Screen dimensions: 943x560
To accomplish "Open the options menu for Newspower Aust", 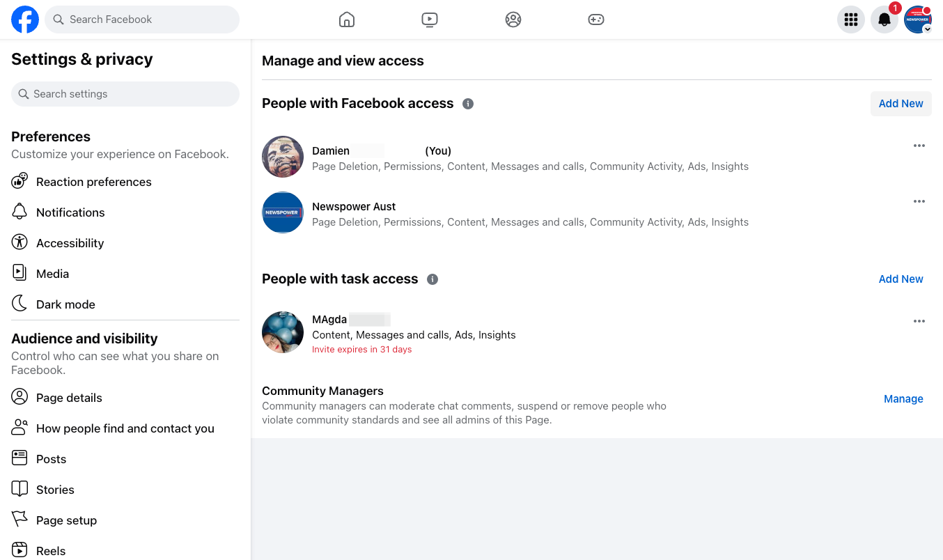I will (x=919, y=201).
